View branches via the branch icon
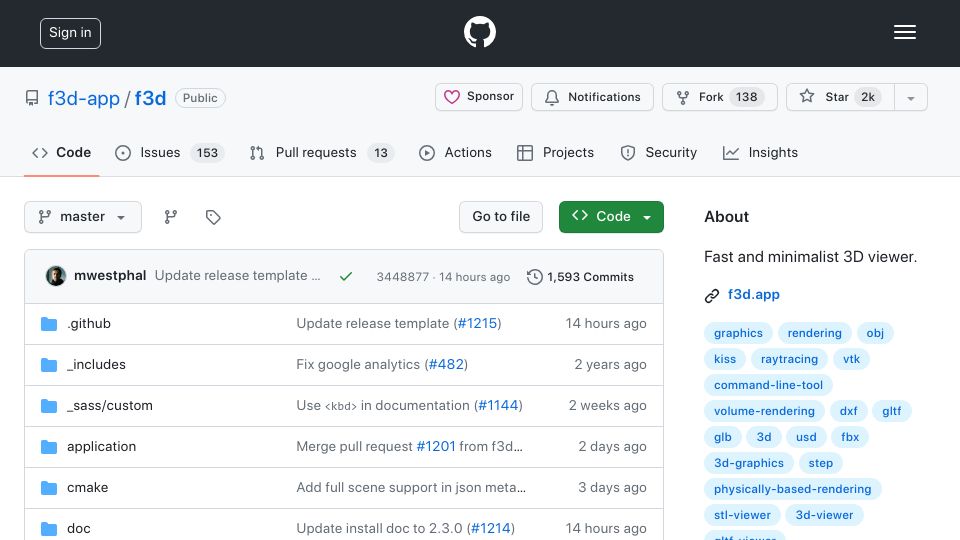Screen dimensions: 960x540 click(171, 217)
